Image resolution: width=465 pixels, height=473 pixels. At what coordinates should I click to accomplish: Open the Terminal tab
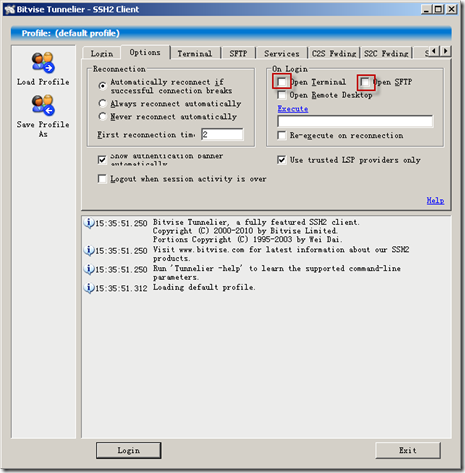point(195,53)
